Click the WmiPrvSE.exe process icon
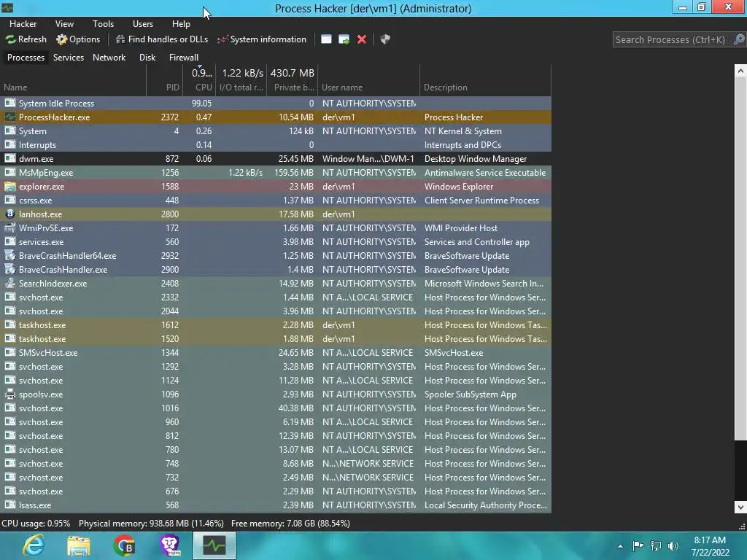747x560 pixels. [10, 227]
